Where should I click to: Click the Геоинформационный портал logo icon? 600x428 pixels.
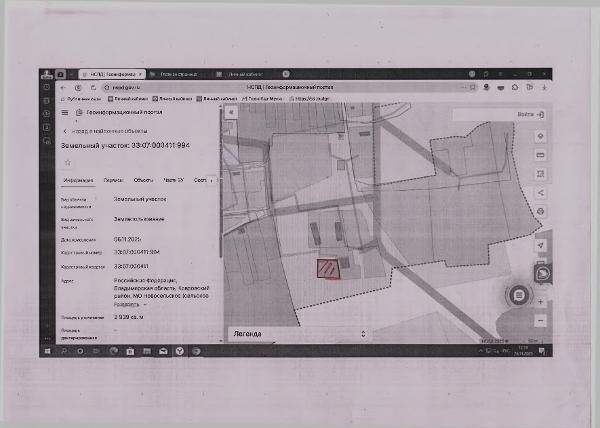tap(79, 112)
